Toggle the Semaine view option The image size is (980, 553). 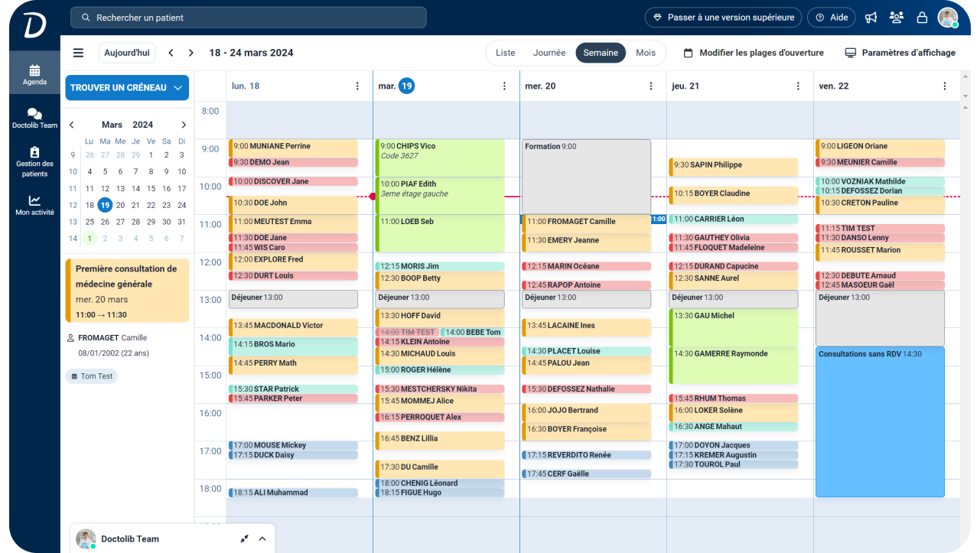(600, 53)
